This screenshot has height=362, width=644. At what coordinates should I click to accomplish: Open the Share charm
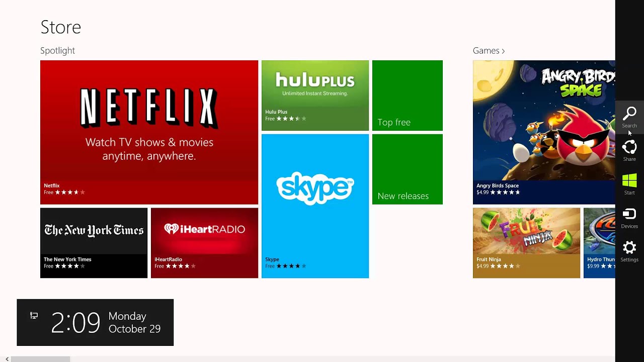pyautogui.click(x=629, y=151)
